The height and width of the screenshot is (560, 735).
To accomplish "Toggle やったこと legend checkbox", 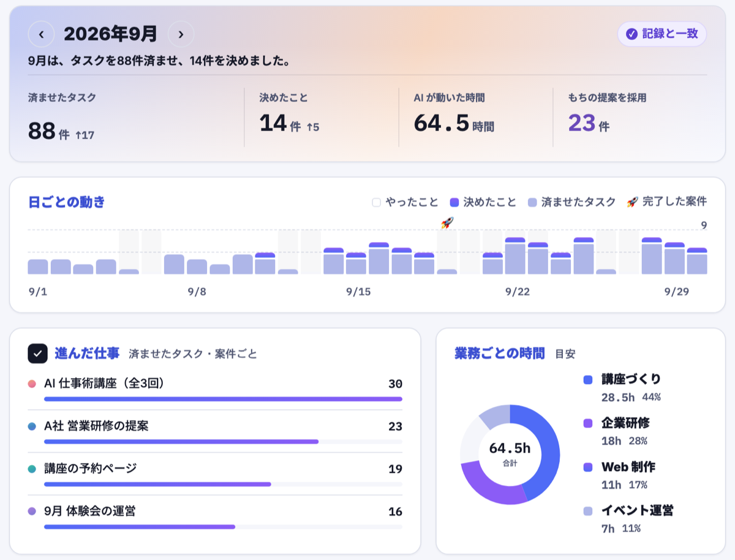I will 377,202.
